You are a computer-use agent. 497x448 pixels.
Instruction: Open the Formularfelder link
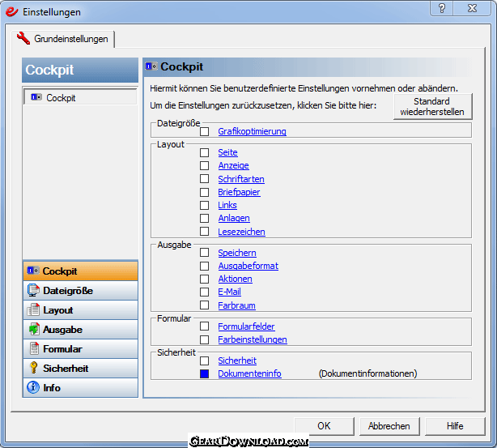(x=246, y=326)
